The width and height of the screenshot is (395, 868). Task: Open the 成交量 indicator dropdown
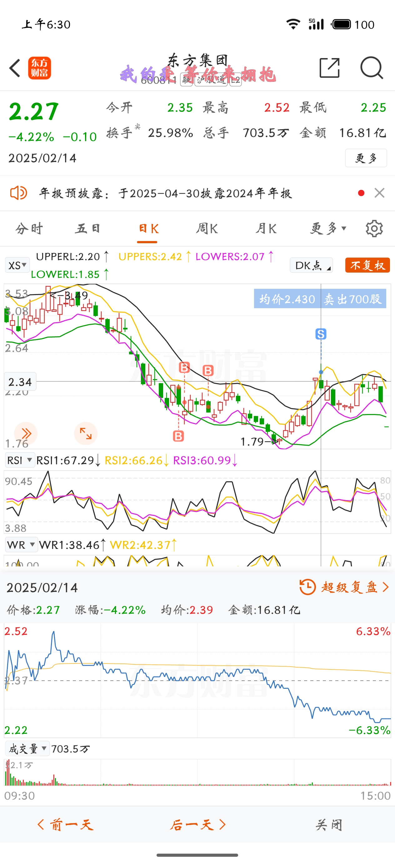pyautogui.click(x=27, y=749)
